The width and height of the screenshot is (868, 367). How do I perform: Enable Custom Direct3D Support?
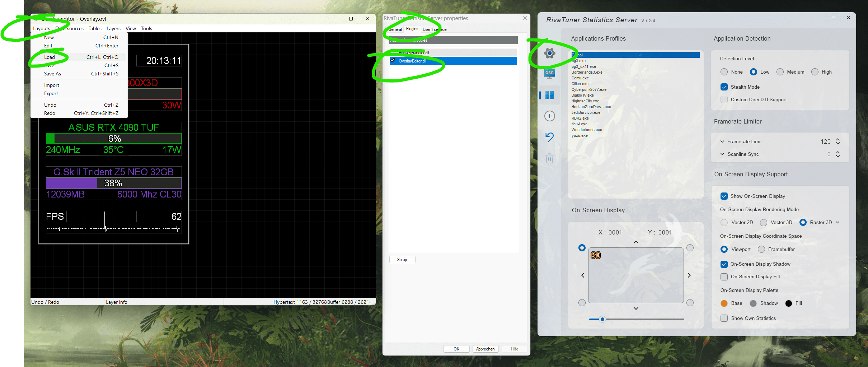click(x=724, y=99)
